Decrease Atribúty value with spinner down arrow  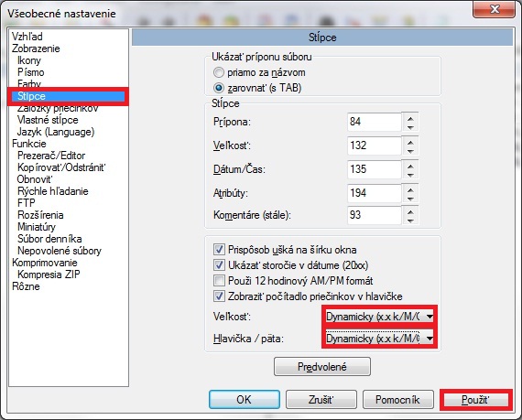[410, 199]
